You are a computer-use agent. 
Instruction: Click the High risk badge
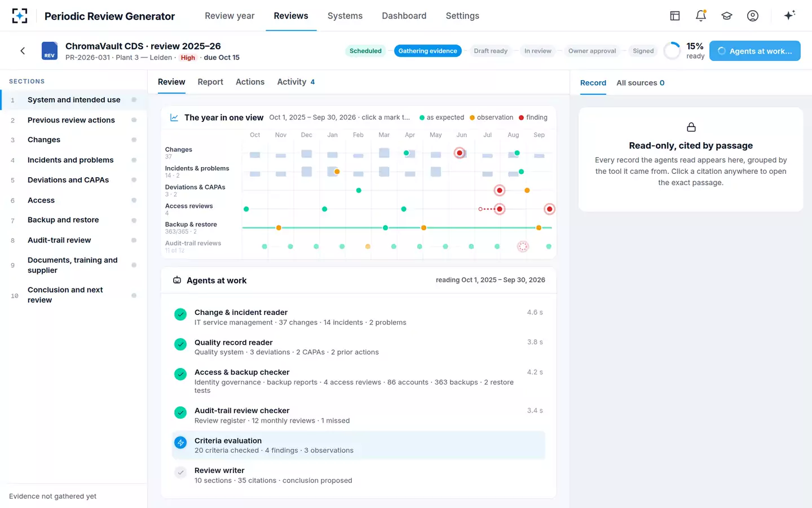click(x=188, y=58)
